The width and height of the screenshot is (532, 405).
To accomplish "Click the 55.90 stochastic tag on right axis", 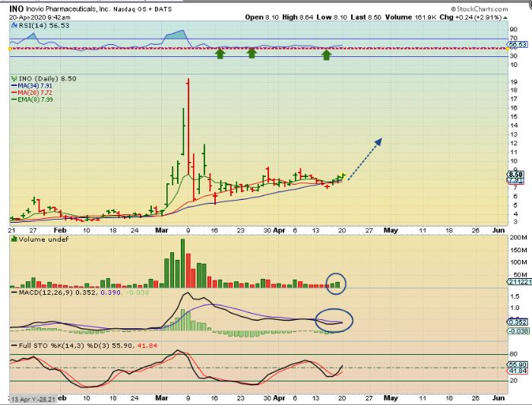I will (518, 365).
